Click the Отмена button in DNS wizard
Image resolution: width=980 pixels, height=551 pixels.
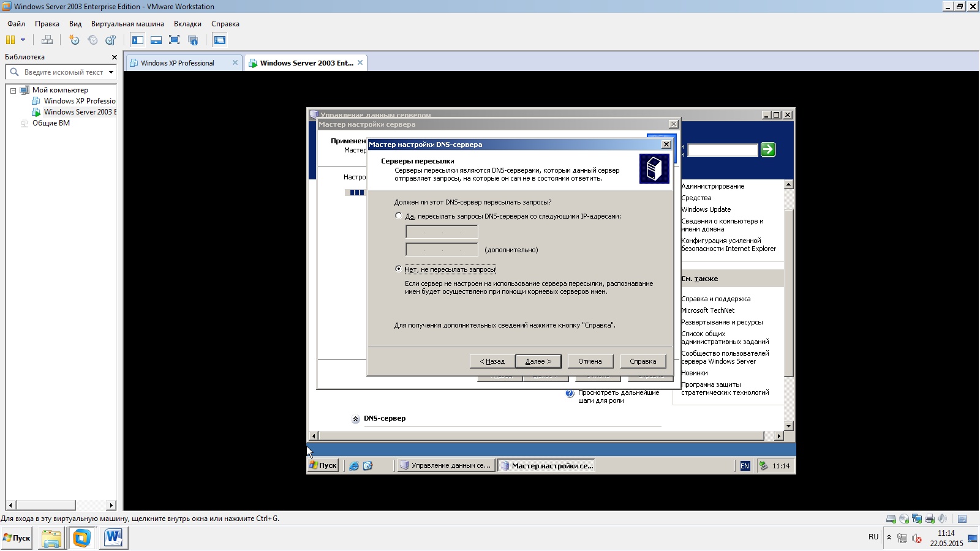point(590,361)
